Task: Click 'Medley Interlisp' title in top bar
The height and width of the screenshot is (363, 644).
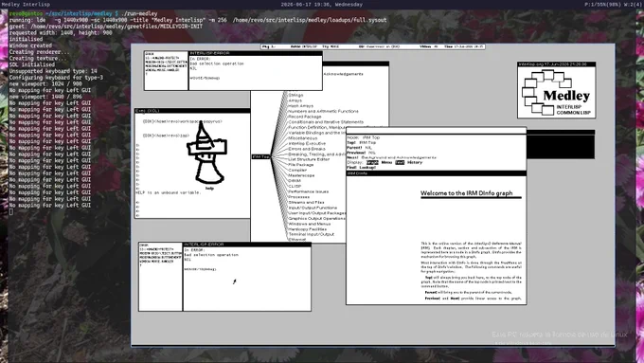Action: [x=25, y=5]
